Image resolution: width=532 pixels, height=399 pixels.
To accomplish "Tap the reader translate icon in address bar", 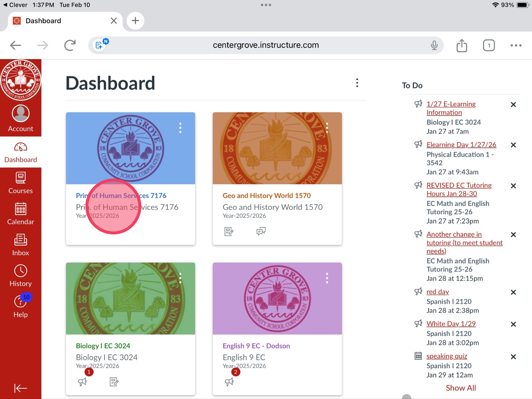I will tap(100, 45).
